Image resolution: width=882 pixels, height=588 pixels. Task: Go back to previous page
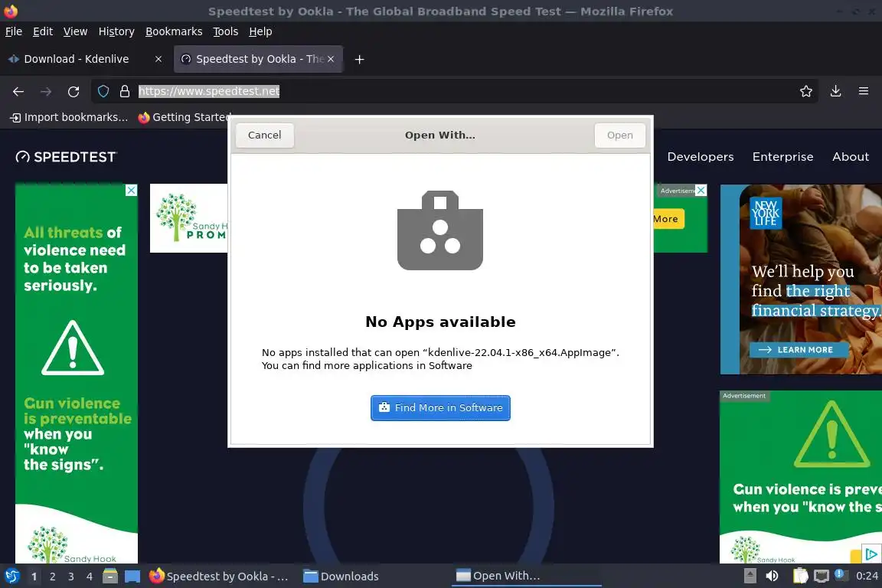pos(18,91)
